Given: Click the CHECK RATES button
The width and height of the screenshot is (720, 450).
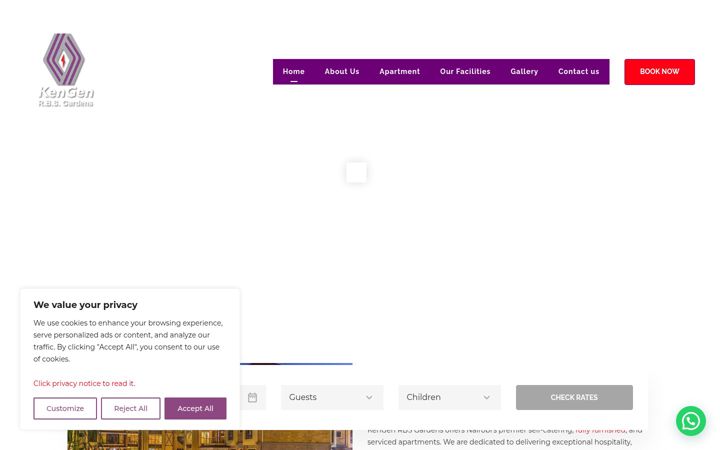Looking at the screenshot, I should tap(574, 397).
